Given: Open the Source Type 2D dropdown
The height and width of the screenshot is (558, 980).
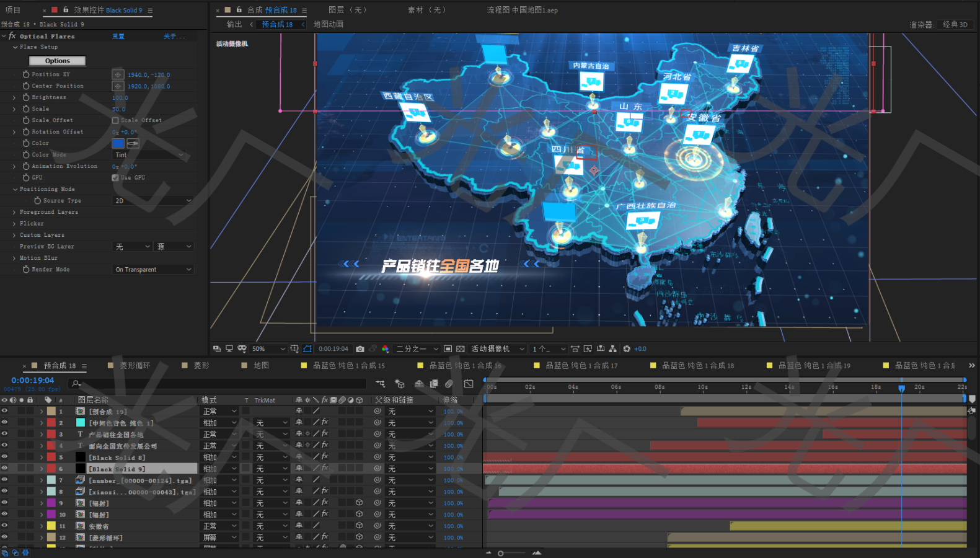Looking at the screenshot, I should pyautogui.click(x=153, y=201).
